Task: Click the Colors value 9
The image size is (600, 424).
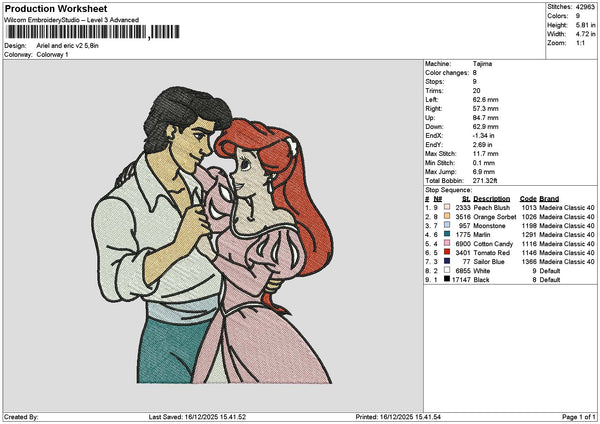Action: click(x=578, y=16)
